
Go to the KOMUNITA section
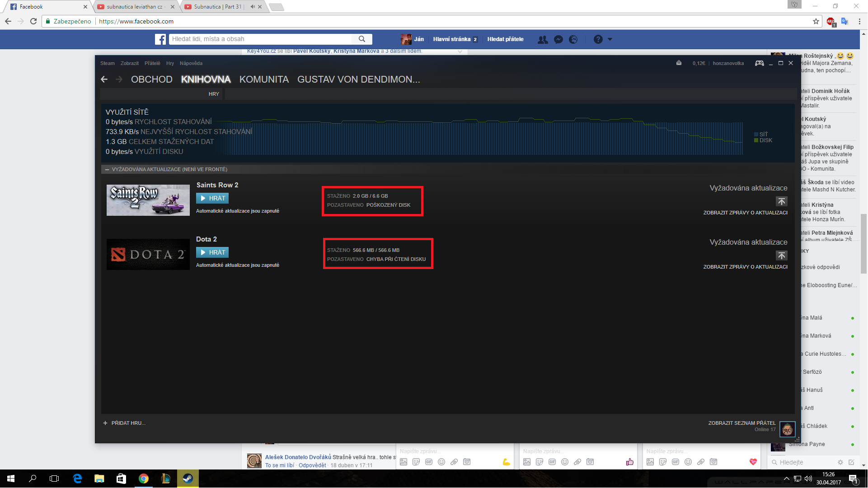pos(264,79)
